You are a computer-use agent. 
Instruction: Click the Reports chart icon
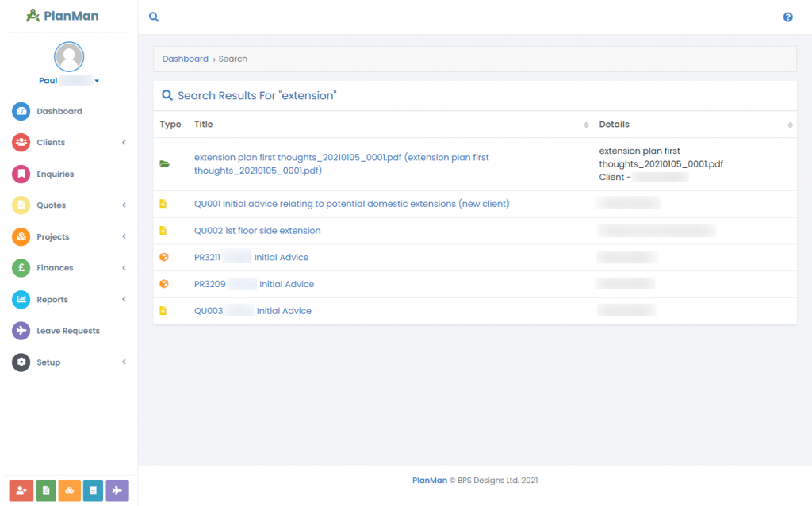point(21,299)
